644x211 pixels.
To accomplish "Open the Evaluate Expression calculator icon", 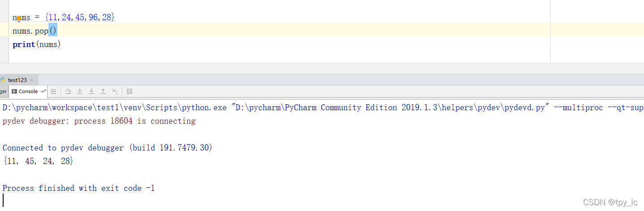I will 130,91.
